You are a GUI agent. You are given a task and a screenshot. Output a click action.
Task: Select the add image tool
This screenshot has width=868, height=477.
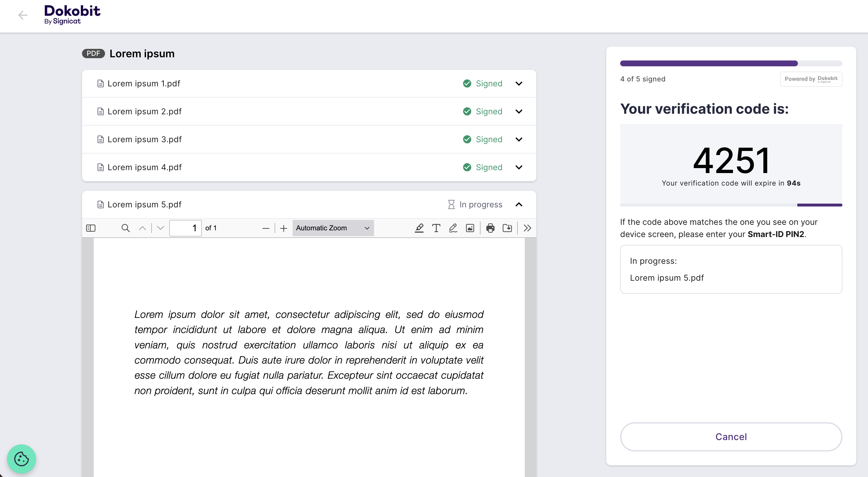[470, 228]
